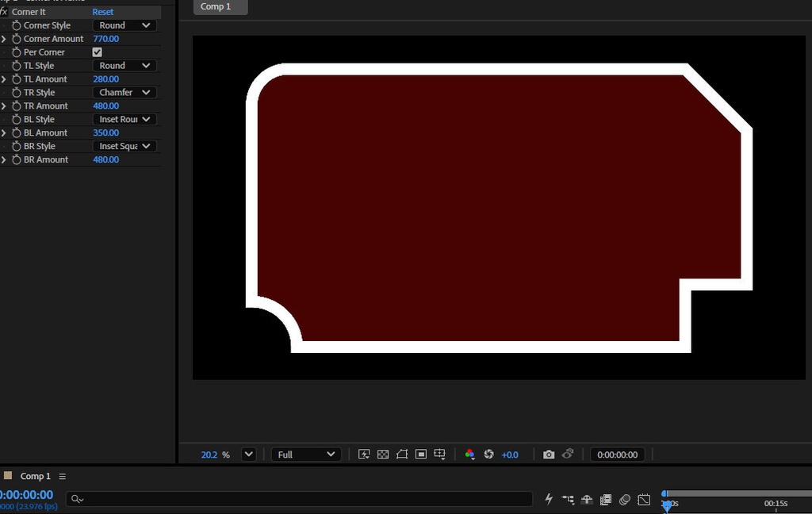
Task: Toggle the transparency grid checkerboard icon
Action: [383, 455]
